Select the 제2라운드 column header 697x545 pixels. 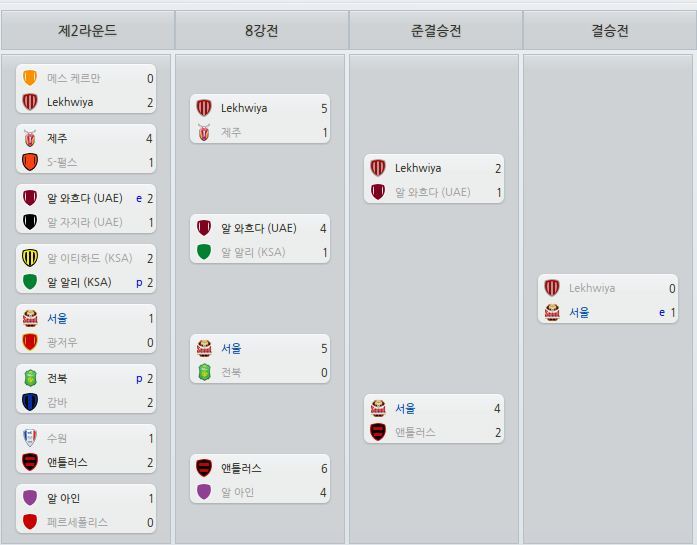point(87,31)
